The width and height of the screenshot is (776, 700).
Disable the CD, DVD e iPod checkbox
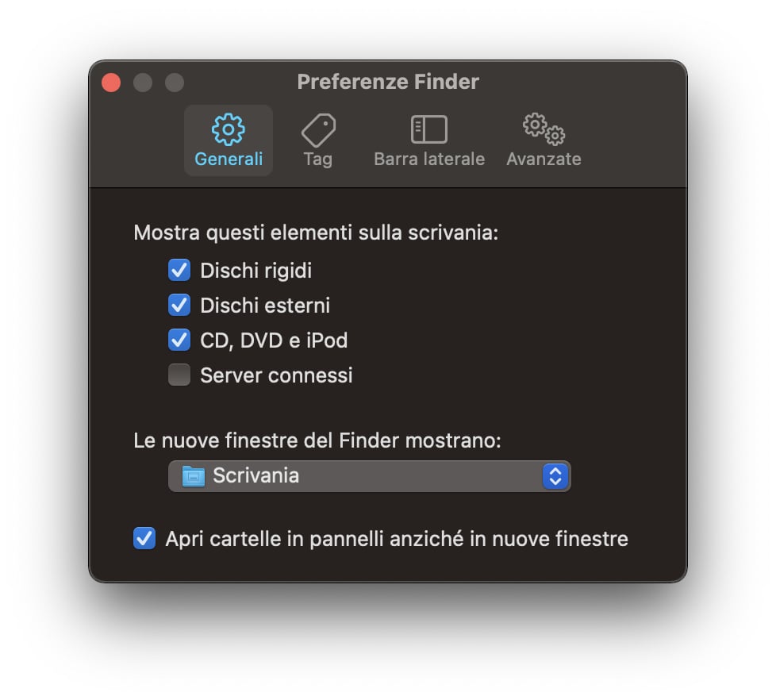click(179, 340)
